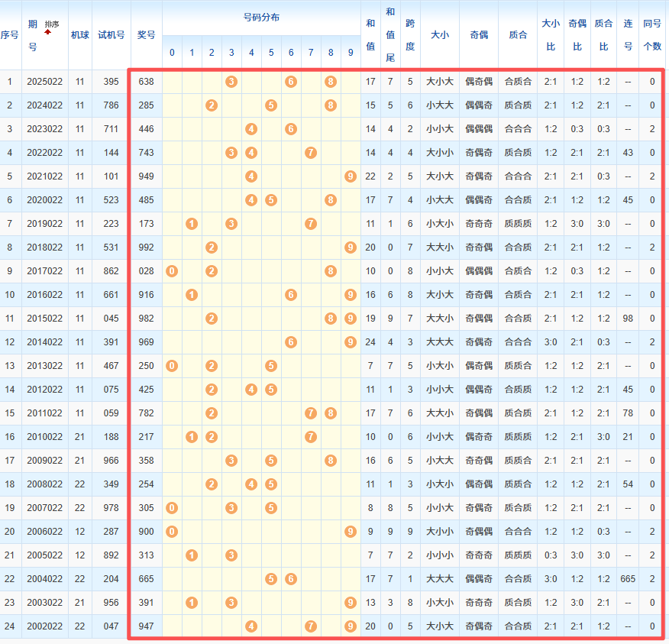Click orange ball 7 in row 2022022
669x644 pixels.
[x=311, y=153]
